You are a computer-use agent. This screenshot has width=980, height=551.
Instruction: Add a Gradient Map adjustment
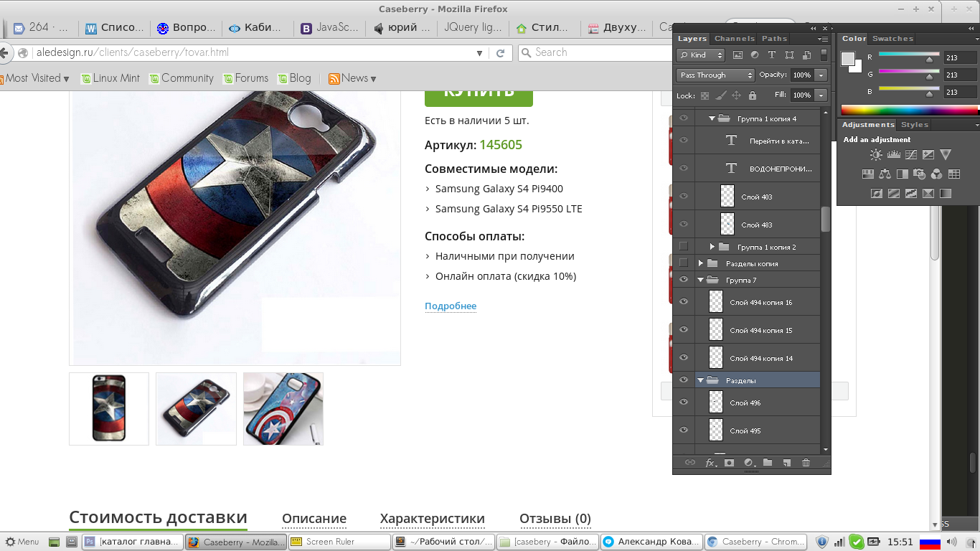[945, 193]
